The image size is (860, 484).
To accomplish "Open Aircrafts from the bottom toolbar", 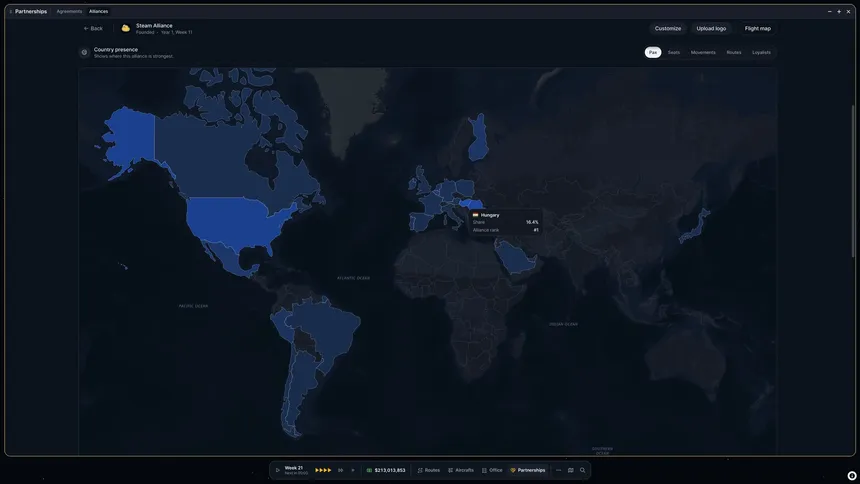I will point(461,470).
